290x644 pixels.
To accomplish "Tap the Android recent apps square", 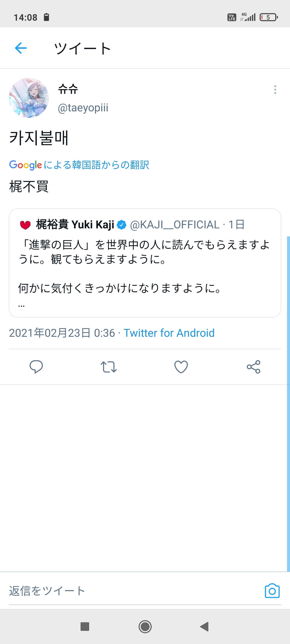I will pyautogui.click(x=85, y=627).
